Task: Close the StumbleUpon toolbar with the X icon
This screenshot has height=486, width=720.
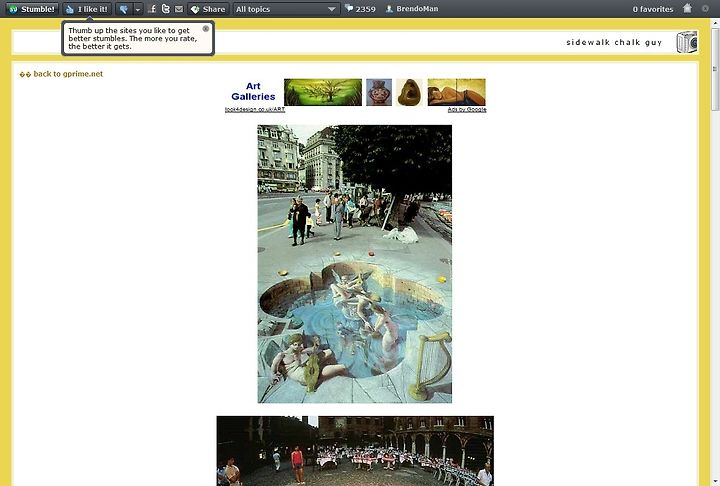Action: click(705, 8)
